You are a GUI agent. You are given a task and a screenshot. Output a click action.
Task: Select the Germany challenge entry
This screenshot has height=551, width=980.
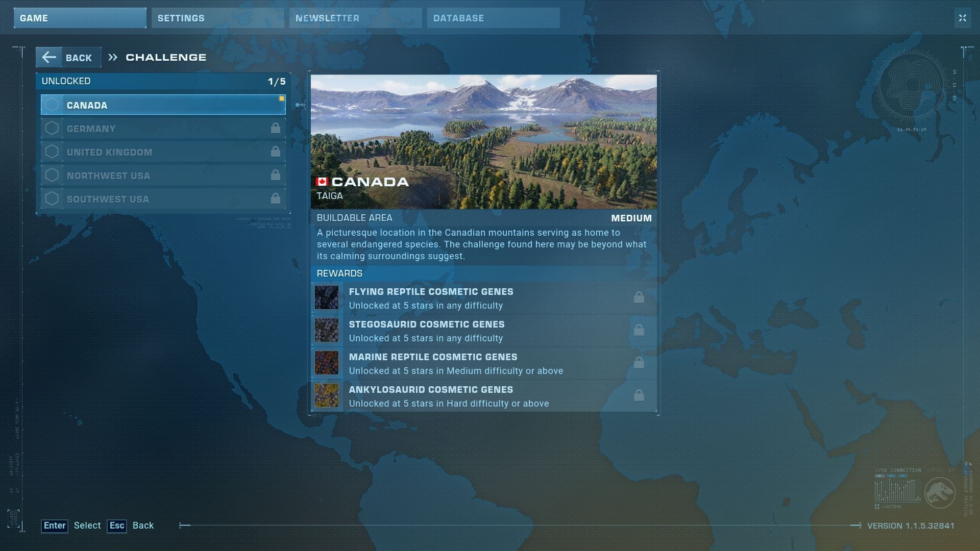(x=163, y=129)
